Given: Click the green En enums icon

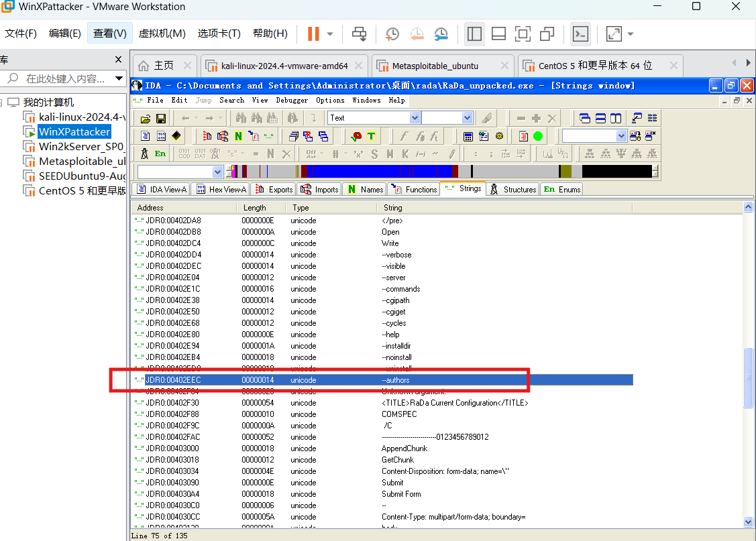Looking at the screenshot, I should point(160,154).
